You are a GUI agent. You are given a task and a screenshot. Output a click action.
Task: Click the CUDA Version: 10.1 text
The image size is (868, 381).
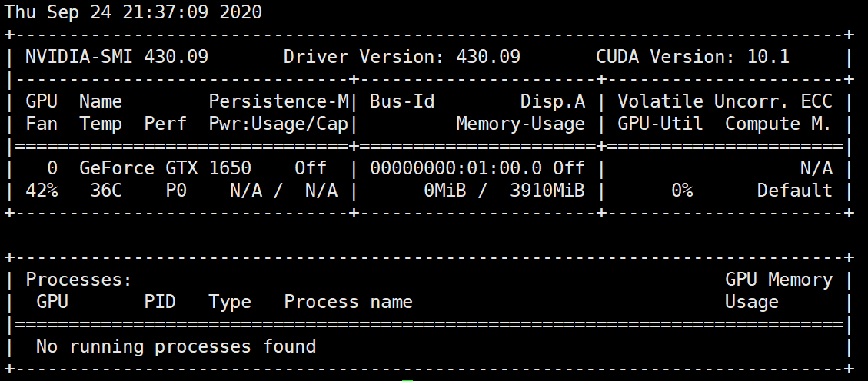[692, 57]
